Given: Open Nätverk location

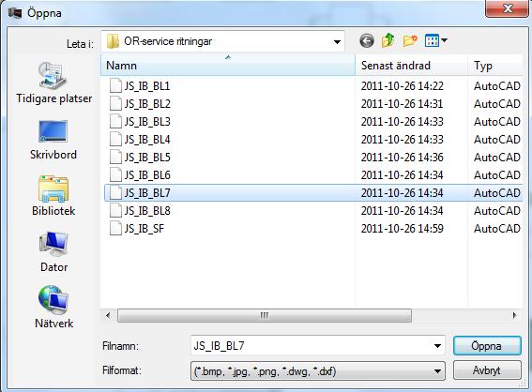Looking at the screenshot, I should pyautogui.click(x=53, y=308).
